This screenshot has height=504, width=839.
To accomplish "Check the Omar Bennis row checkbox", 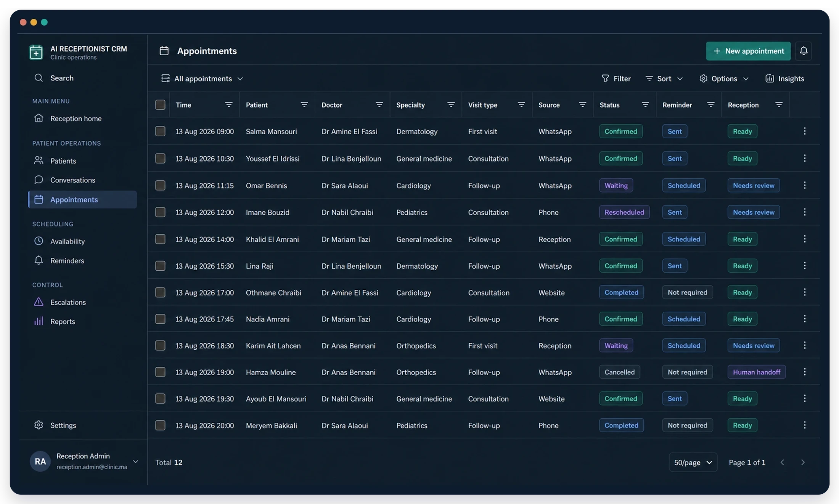I will point(160,185).
